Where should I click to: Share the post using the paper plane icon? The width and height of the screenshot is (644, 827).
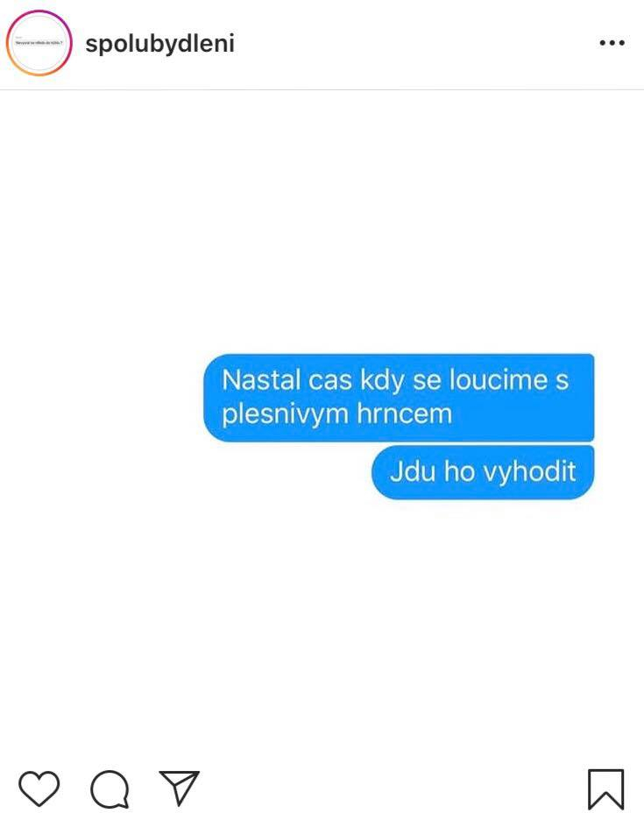(x=180, y=788)
